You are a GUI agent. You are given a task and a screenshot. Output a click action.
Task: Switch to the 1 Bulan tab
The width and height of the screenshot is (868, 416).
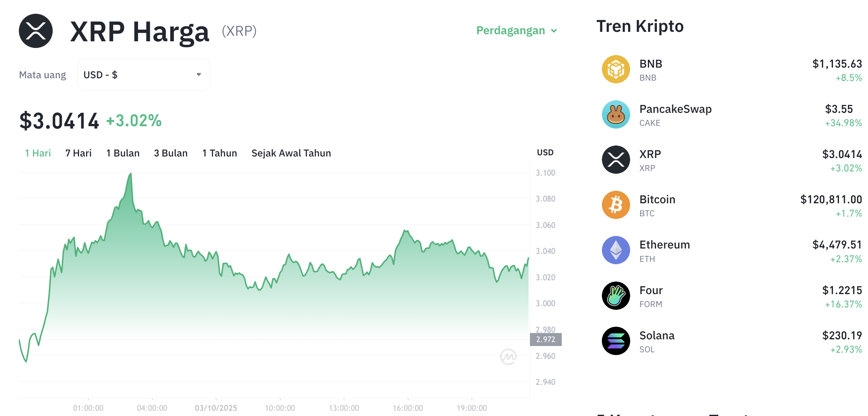[x=123, y=153]
